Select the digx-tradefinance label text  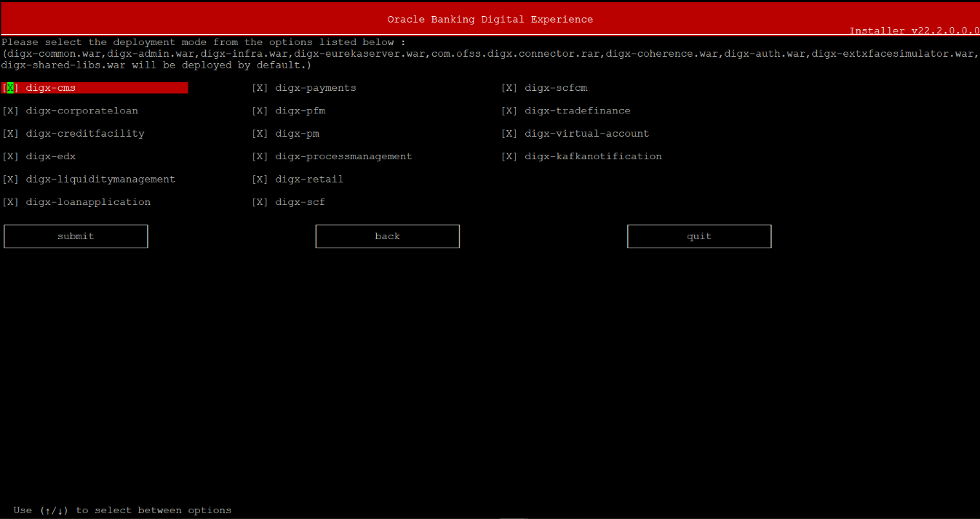click(578, 111)
